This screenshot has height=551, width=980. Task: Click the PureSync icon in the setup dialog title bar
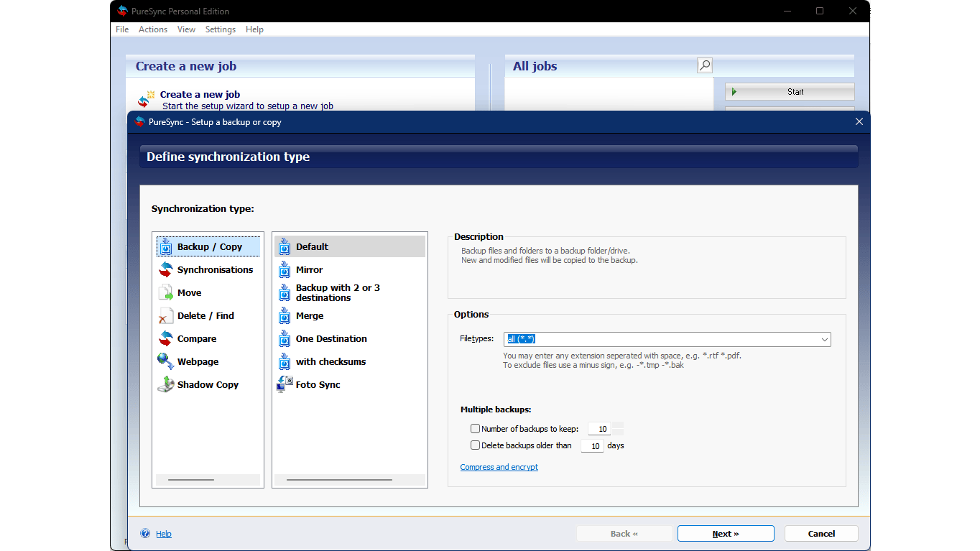[139, 122]
